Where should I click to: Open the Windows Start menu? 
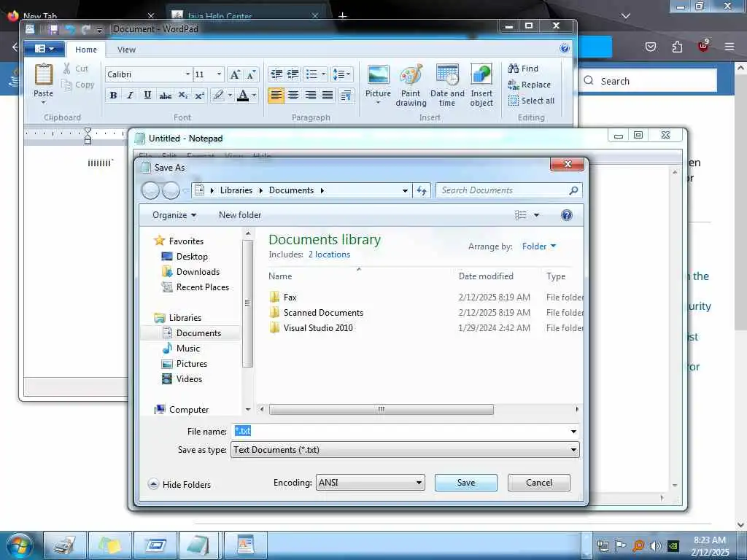[20, 545]
